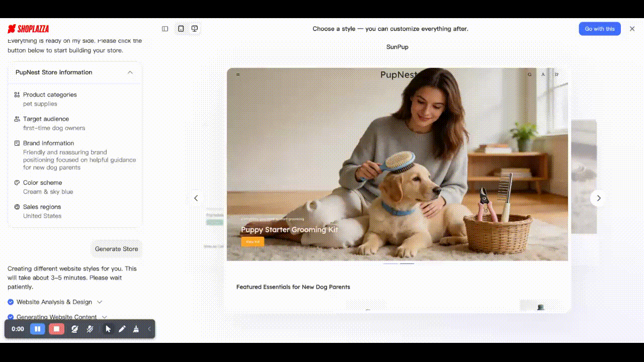Advance to the next store style
Screen dimensions: 644x362
(598, 198)
